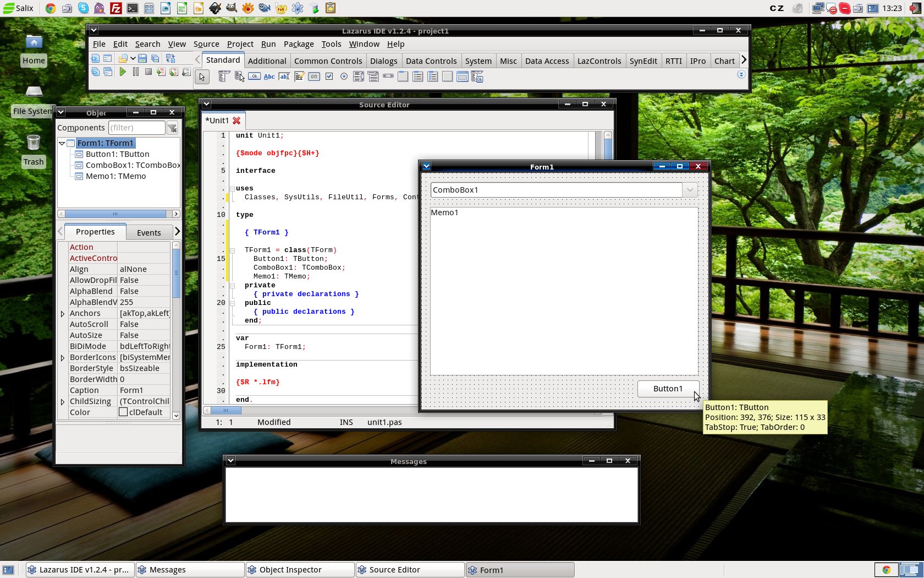924x578 pixels.
Task: Collapse the Form1: TForm1 tree node
Action: click(62, 143)
